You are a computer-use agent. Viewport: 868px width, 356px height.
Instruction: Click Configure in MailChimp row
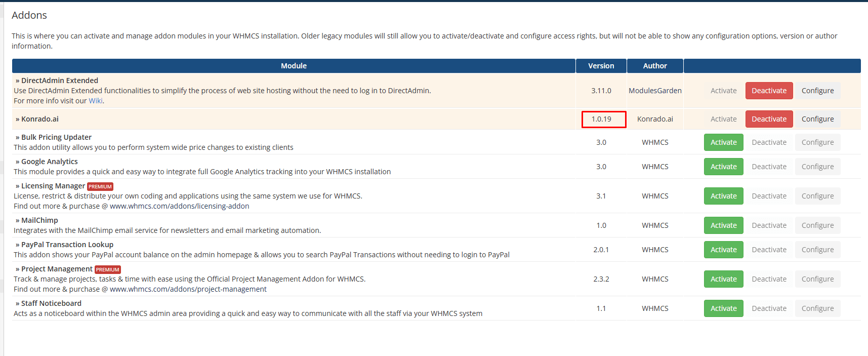817,225
